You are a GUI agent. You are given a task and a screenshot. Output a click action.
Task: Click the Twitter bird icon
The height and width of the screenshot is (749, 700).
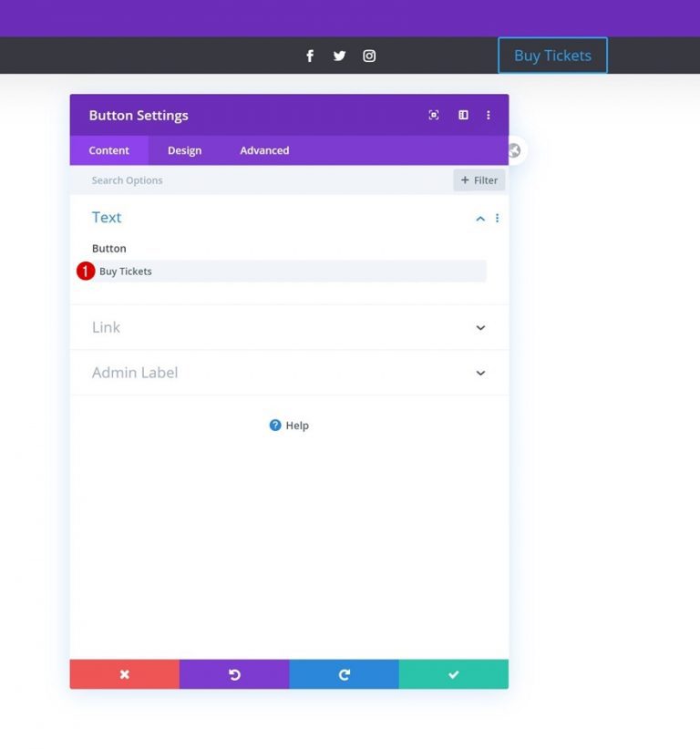pyautogui.click(x=339, y=56)
